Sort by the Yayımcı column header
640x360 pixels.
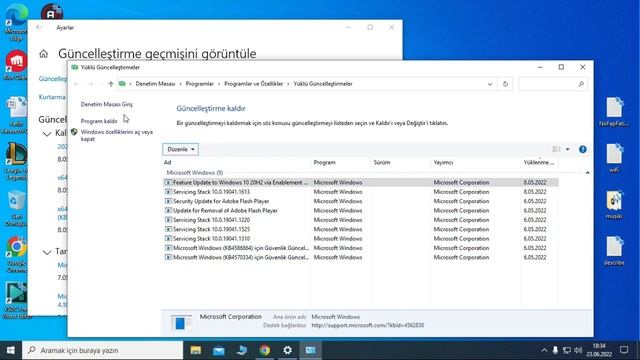click(476, 162)
